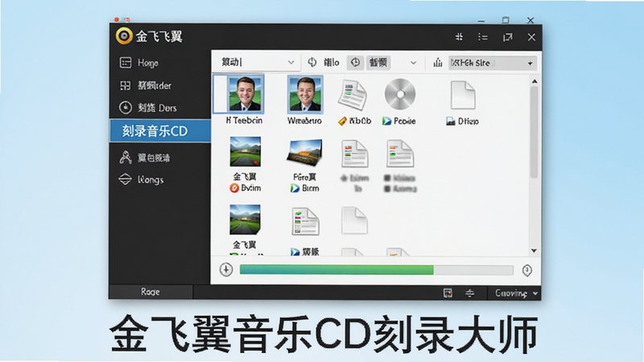Open the 'Euoving' dropdown in status bar

[x=514, y=293]
